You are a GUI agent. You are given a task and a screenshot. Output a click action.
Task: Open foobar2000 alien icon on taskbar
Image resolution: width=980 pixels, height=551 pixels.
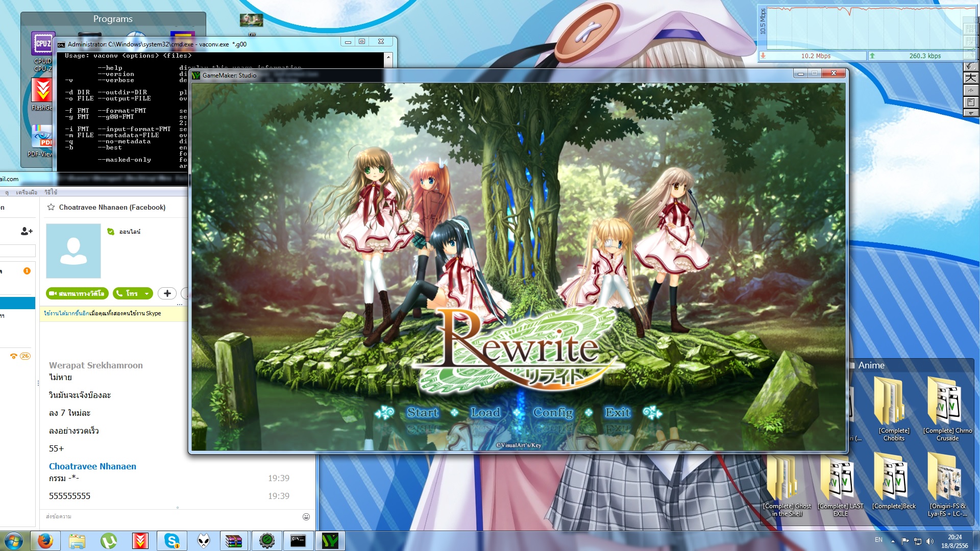(204, 541)
